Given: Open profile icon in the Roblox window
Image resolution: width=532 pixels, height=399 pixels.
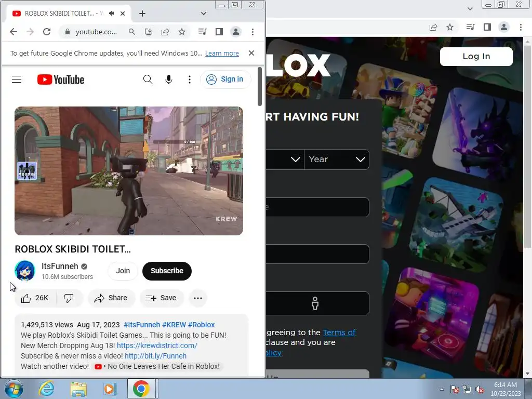Looking at the screenshot, I should point(504,27).
